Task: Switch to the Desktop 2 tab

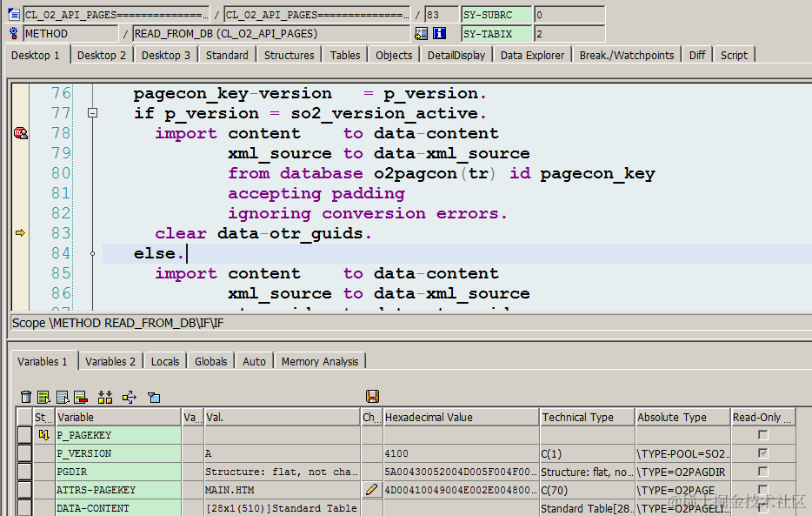Action: (102, 56)
